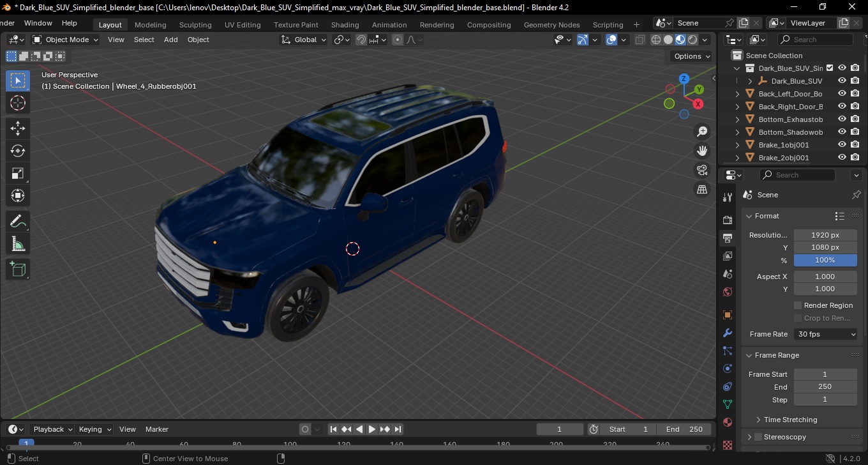Play the animation
Image resolution: width=868 pixels, height=465 pixels.
click(x=372, y=429)
